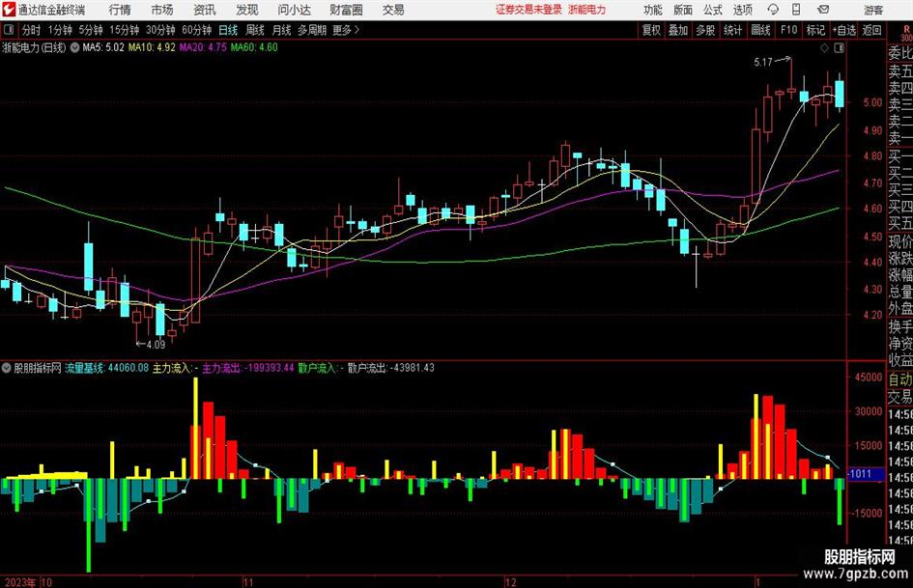Open the 财富圈 menu

pyautogui.click(x=346, y=10)
